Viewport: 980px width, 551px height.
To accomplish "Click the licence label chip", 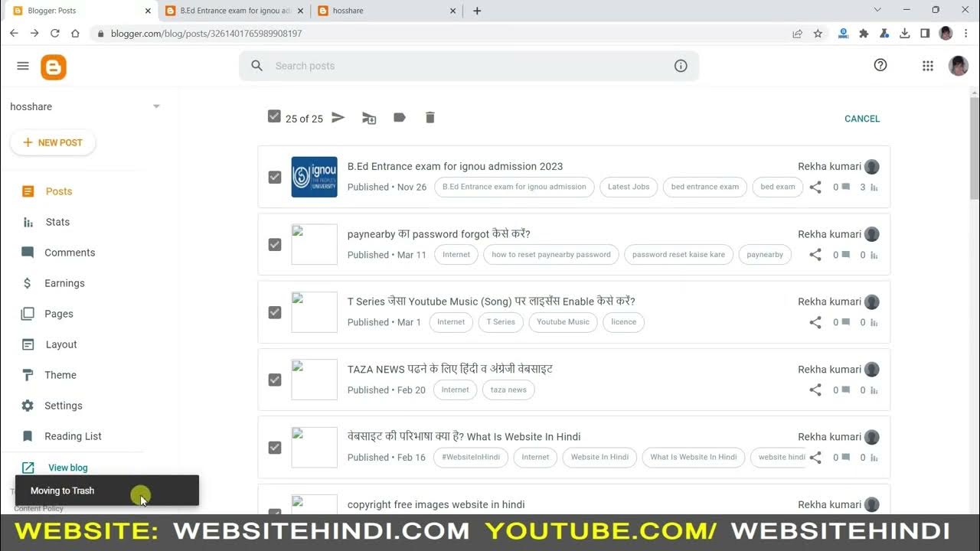I will (x=624, y=322).
